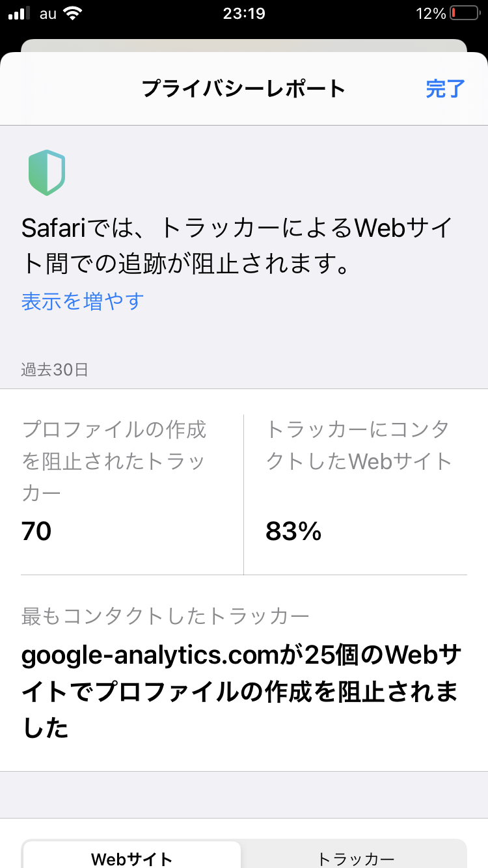Expand description with 表示を増やす
This screenshot has height=868, width=488.
pyautogui.click(x=83, y=301)
